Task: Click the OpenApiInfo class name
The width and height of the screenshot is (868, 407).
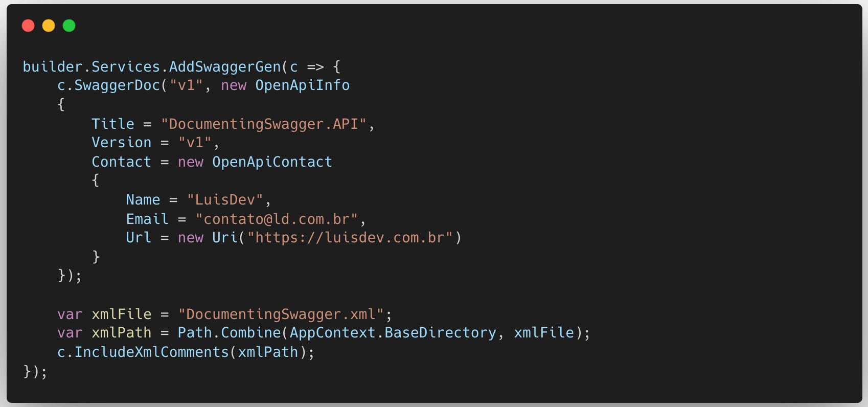Action: [x=302, y=85]
